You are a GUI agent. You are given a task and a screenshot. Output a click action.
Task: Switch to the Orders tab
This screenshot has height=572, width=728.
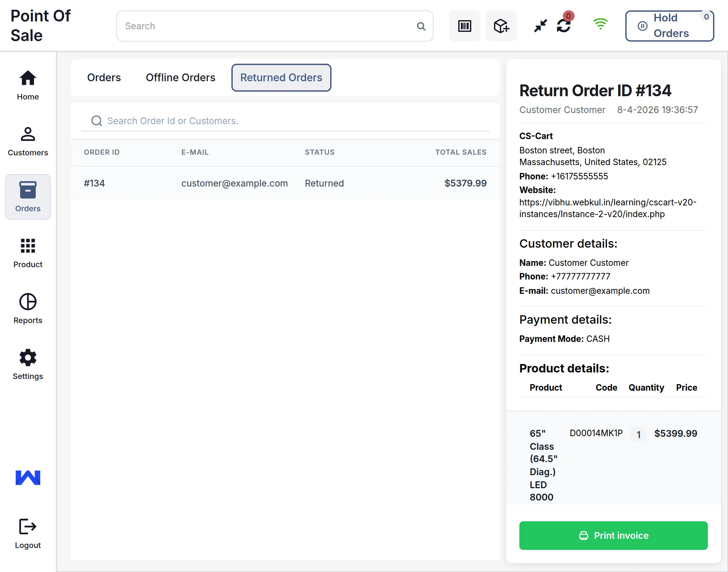pos(104,77)
